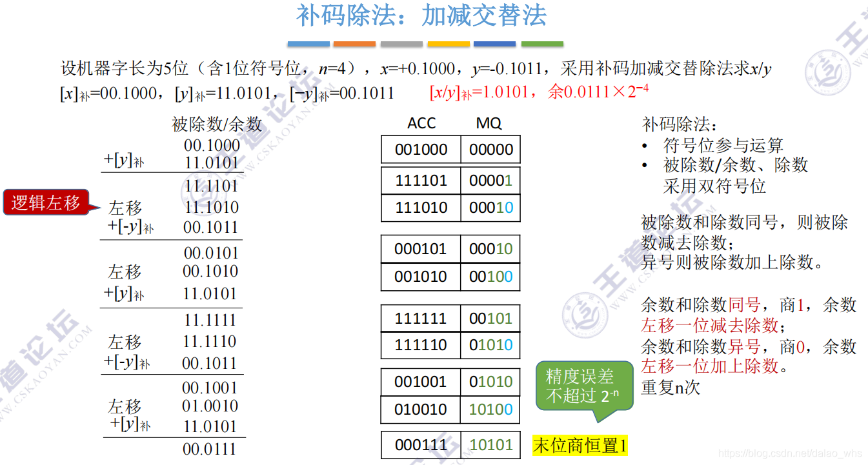Click the slide title 补码除法：加减交替法

click(421, 16)
